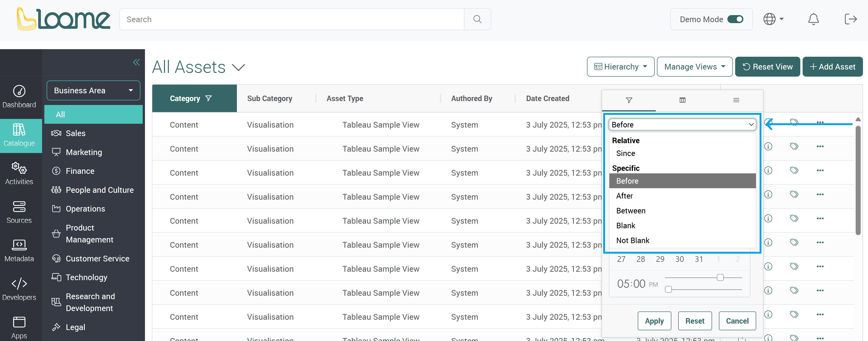Select the After filter option

(x=682, y=196)
